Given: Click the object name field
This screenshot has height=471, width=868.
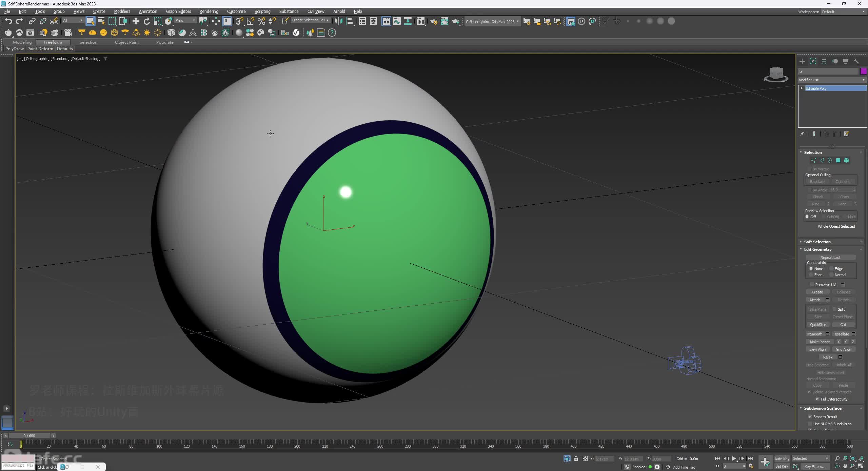Looking at the screenshot, I should (828, 71).
